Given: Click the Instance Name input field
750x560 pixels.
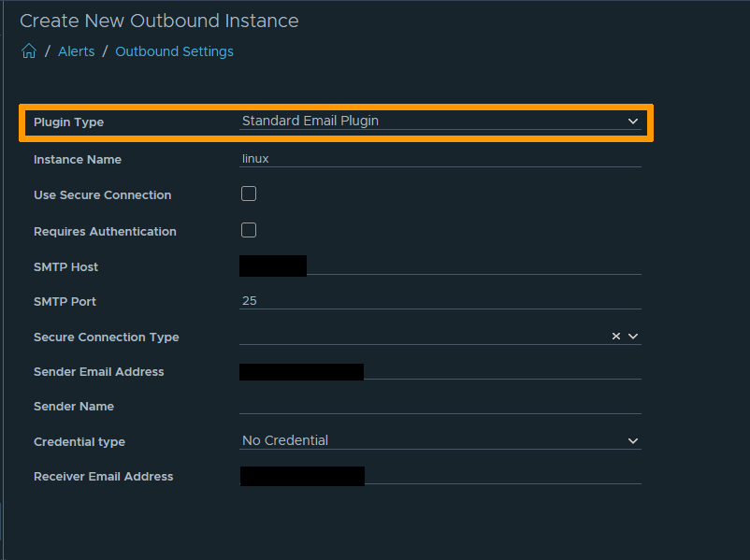Looking at the screenshot, I should click(440, 159).
